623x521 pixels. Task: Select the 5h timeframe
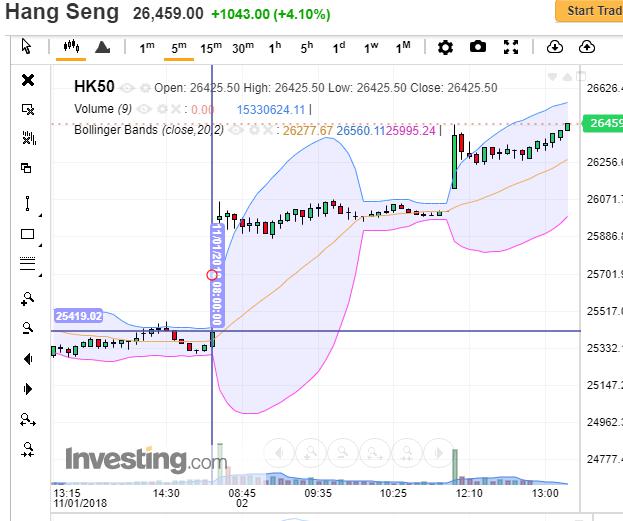tap(307, 48)
